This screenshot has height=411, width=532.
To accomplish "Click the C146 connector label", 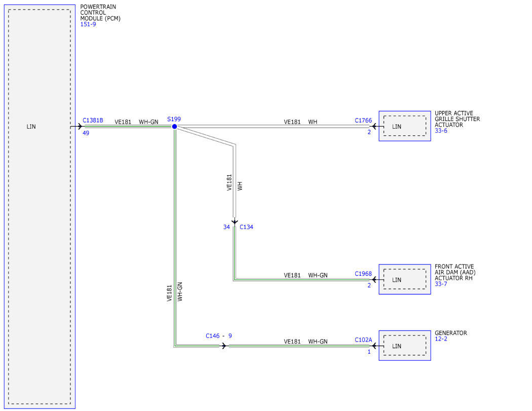I will click(x=213, y=336).
